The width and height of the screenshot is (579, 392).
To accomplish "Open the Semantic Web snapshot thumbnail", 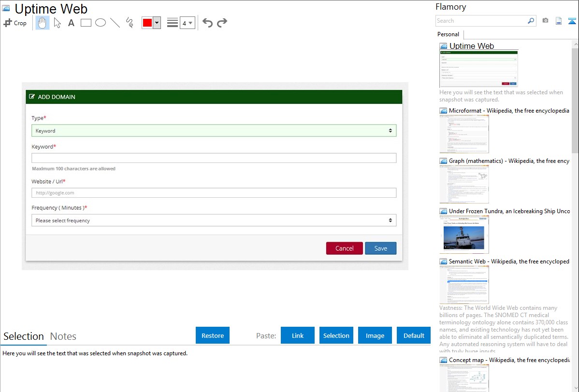I will pos(464,285).
